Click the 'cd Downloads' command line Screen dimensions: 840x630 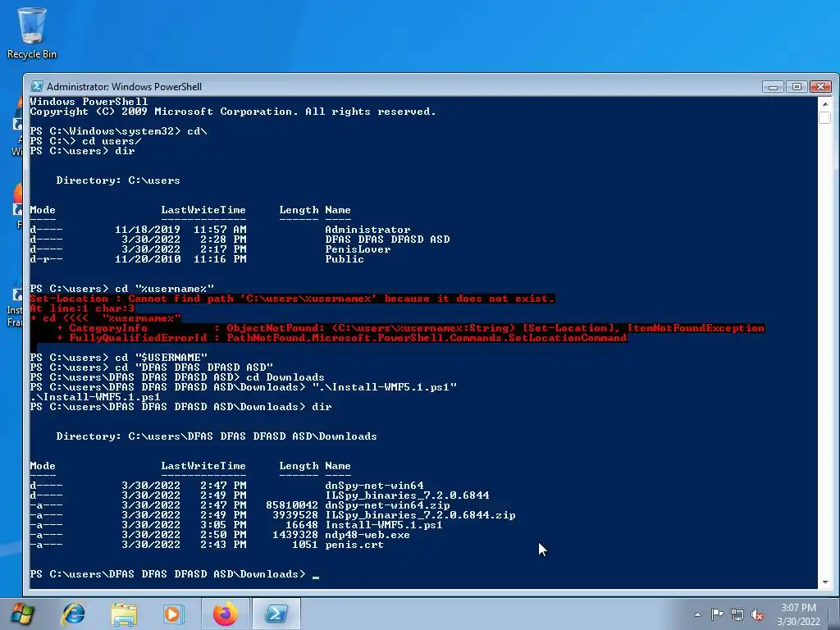[x=177, y=377]
